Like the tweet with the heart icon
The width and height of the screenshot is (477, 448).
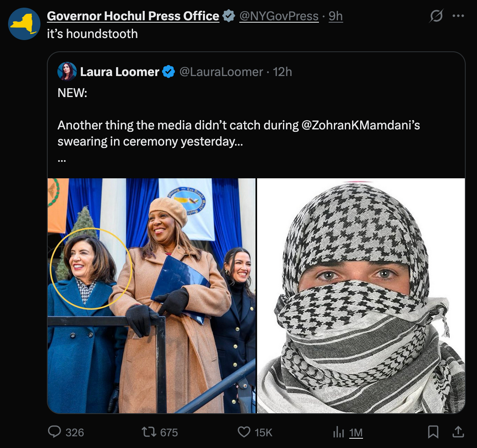tap(244, 432)
